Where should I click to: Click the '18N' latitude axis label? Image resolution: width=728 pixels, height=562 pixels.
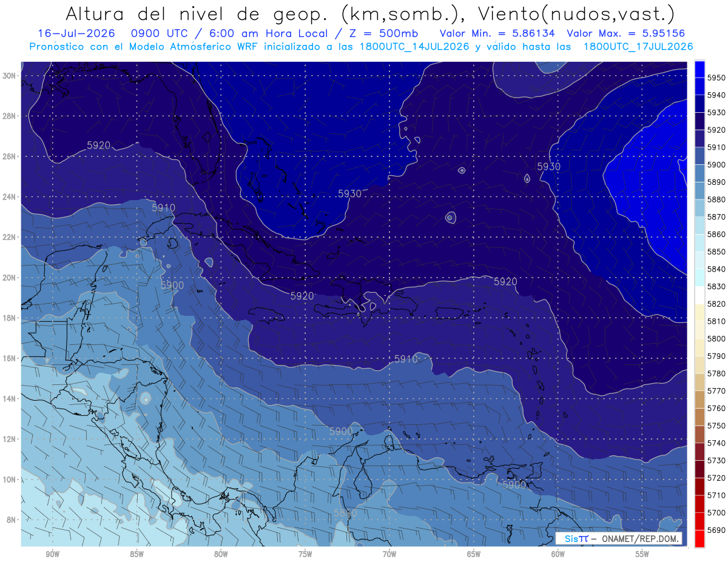pyautogui.click(x=9, y=318)
